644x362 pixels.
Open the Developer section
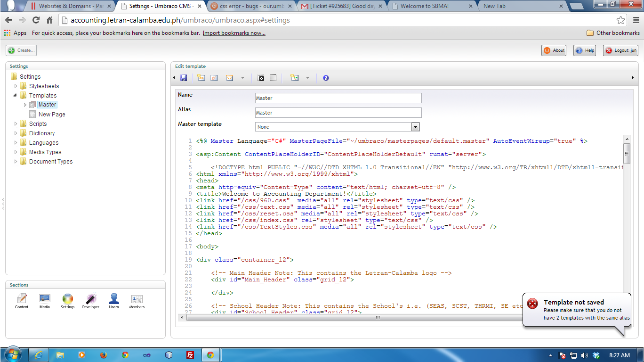point(91,301)
